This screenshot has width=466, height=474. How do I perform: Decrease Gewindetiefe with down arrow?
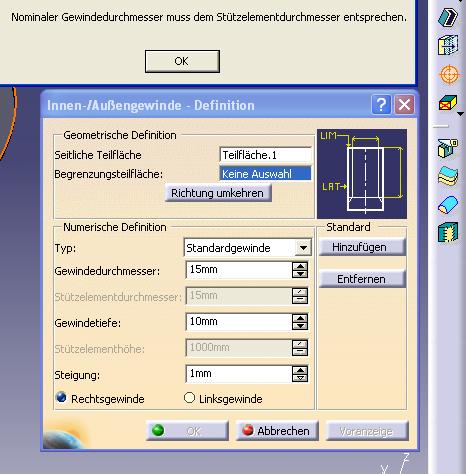300,326
